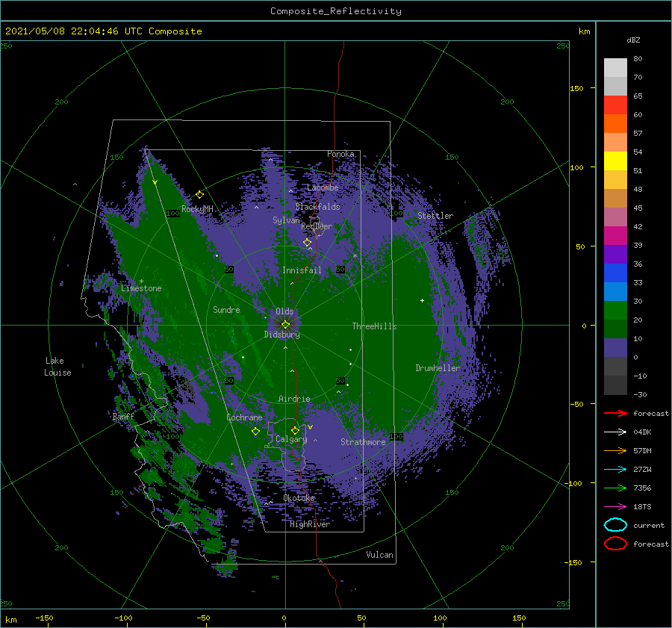Click the Ponoka town label

click(x=340, y=154)
